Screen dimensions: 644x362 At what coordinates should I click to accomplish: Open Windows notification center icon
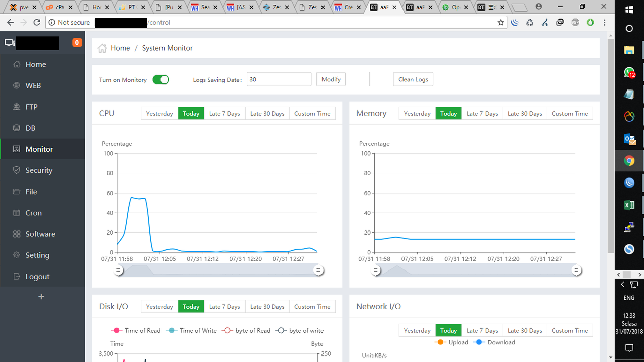click(629, 348)
